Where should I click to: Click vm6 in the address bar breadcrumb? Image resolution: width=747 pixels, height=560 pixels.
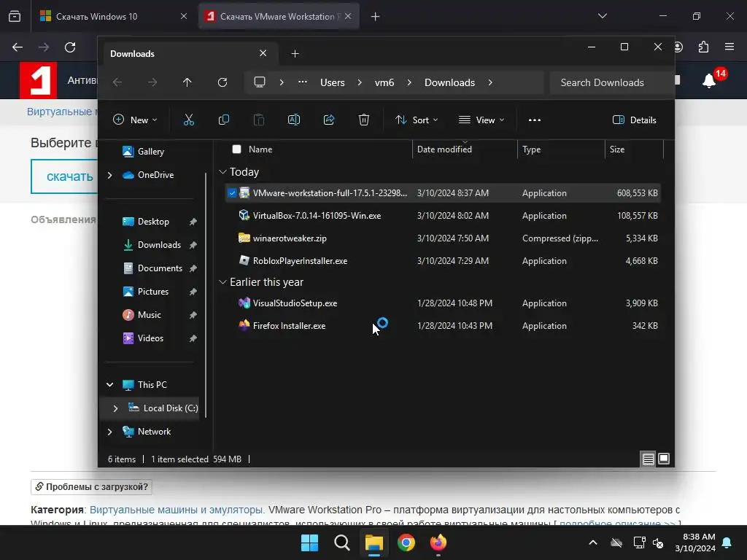[x=384, y=82]
